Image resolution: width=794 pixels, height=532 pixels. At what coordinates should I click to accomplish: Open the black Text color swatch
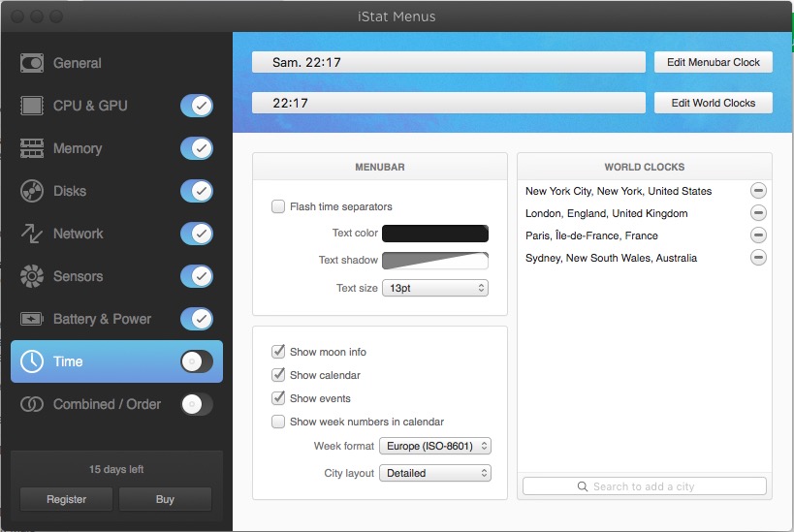click(435, 234)
